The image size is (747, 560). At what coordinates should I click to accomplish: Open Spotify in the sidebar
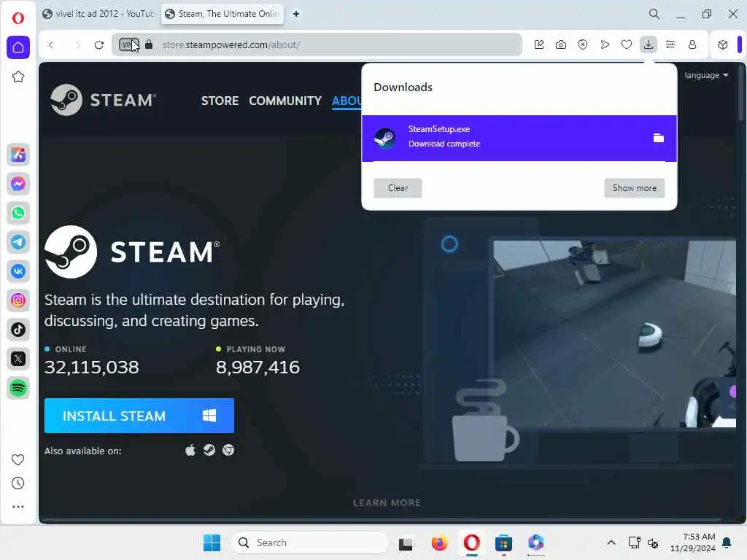pos(18,388)
